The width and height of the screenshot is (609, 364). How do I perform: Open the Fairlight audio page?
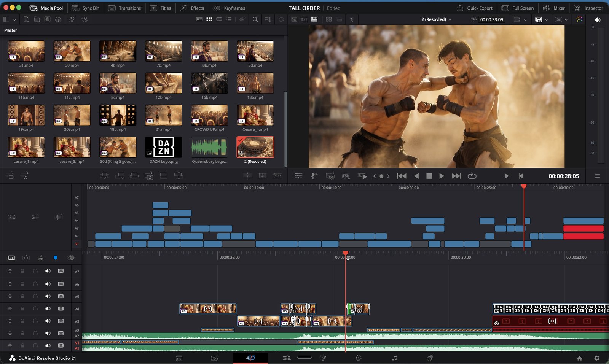click(x=395, y=358)
